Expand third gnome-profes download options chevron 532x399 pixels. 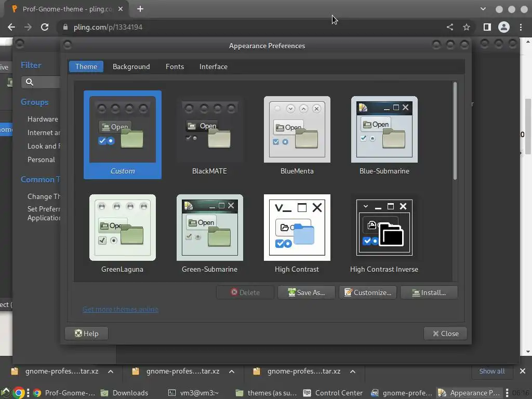click(x=353, y=371)
